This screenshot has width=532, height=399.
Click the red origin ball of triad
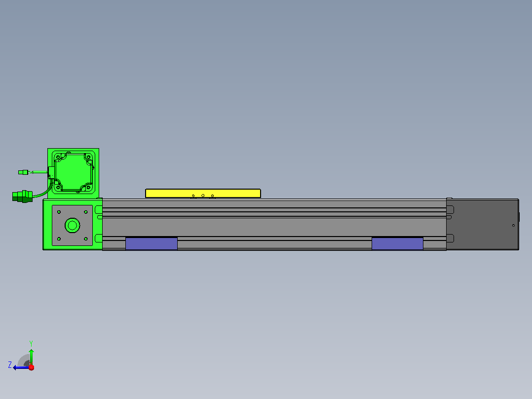pos(31,367)
